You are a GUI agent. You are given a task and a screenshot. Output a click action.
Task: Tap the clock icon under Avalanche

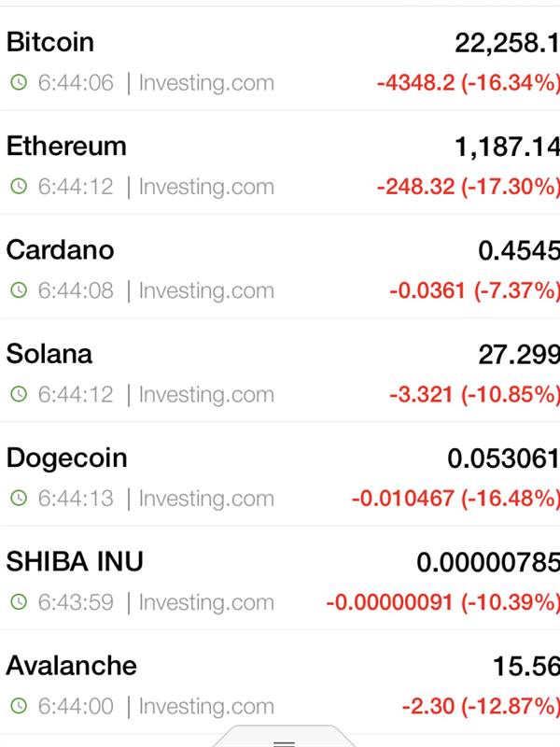(x=19, y=706)
